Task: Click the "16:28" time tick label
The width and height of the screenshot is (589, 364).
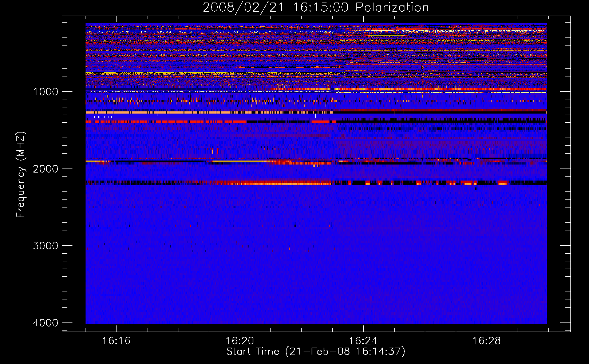Action: (486, 341)
